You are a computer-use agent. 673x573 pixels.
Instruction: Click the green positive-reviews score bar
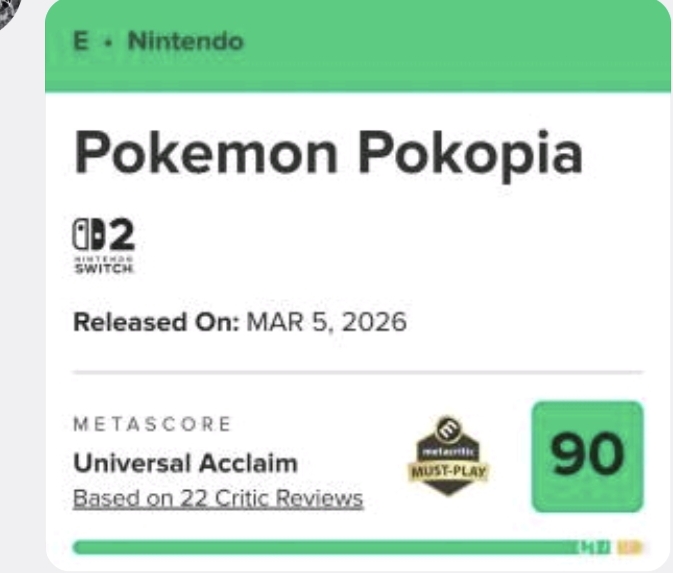[320, 547]
